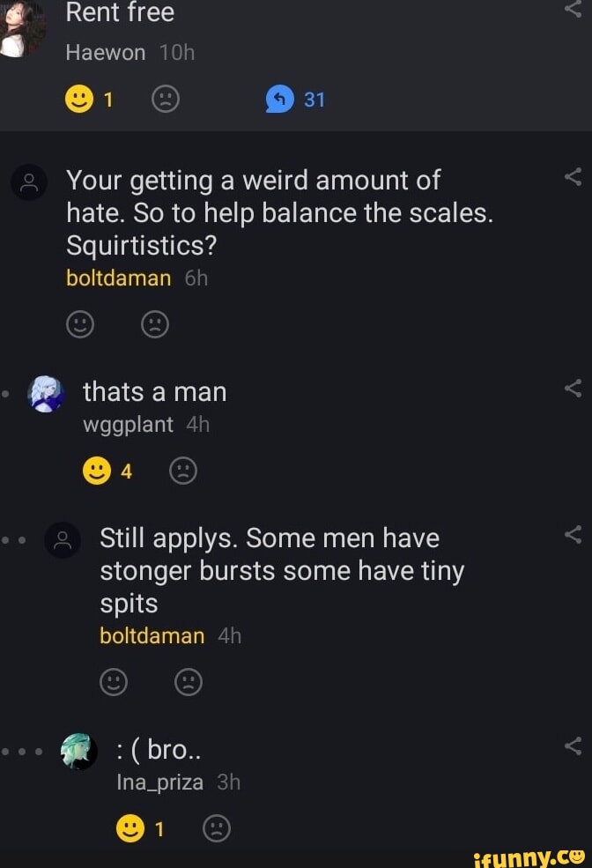Toggle smiley reaction on 'Still applys' comment

tap(114, 681)
